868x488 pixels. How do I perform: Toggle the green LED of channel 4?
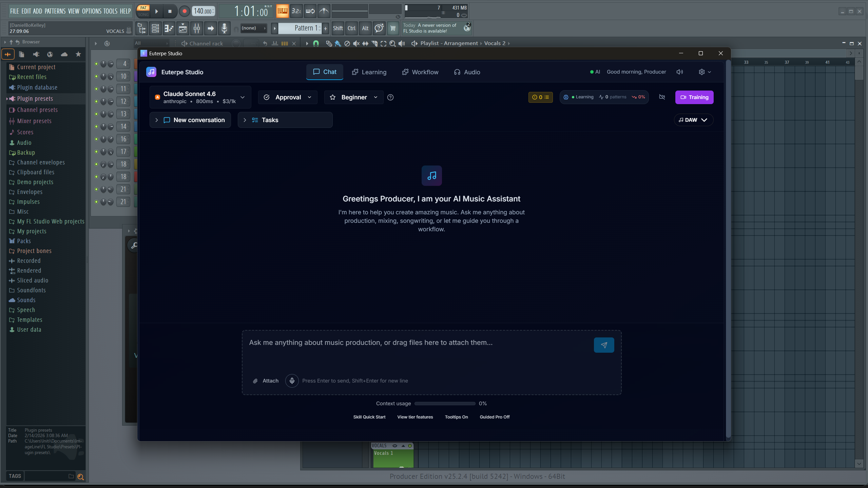coord(96,64)
